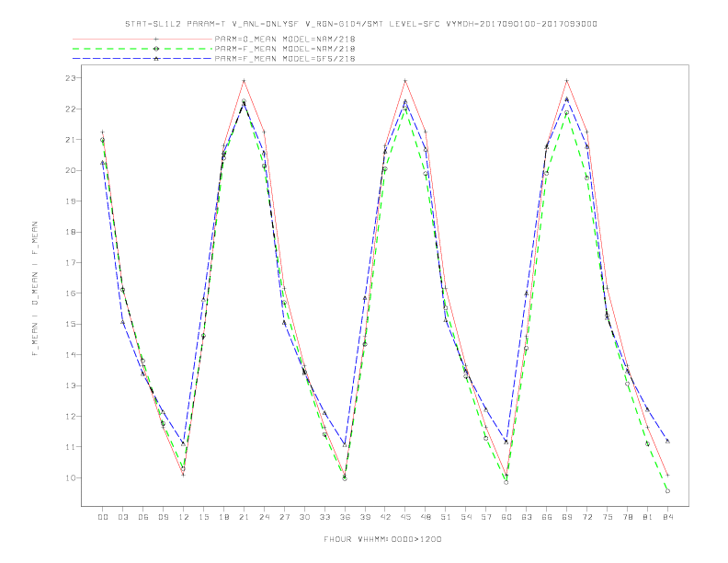Image resolution: width=728 pixels, height=563 pixels.
Task: Click x-axis forecast hour label 09
Action: pyautogui.click(x=163, y=517)
